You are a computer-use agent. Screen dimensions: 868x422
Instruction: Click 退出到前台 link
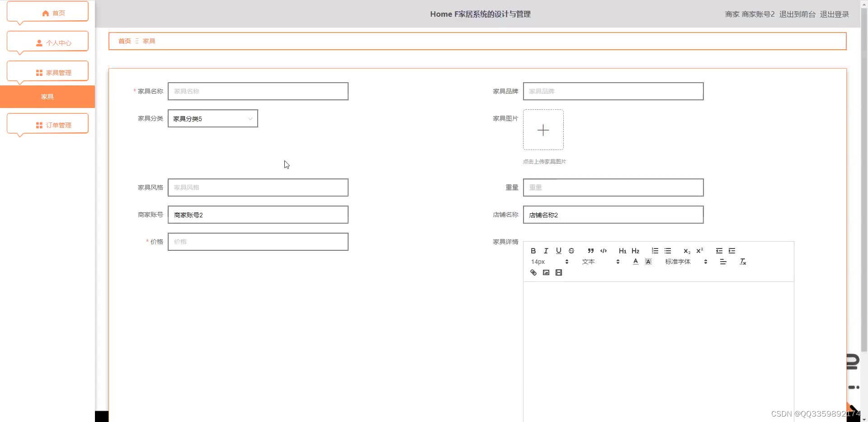797,14
